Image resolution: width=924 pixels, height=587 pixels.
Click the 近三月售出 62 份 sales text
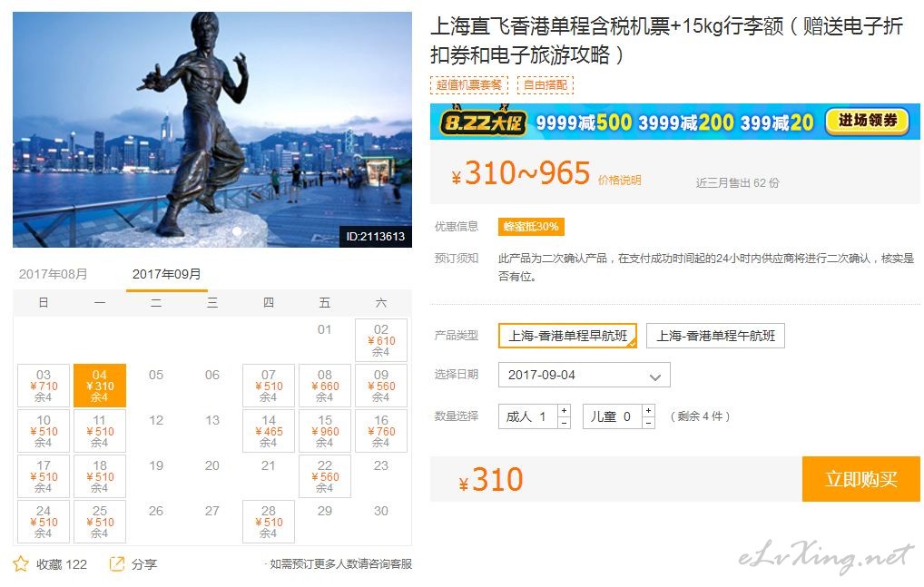(x=737, y=182)
